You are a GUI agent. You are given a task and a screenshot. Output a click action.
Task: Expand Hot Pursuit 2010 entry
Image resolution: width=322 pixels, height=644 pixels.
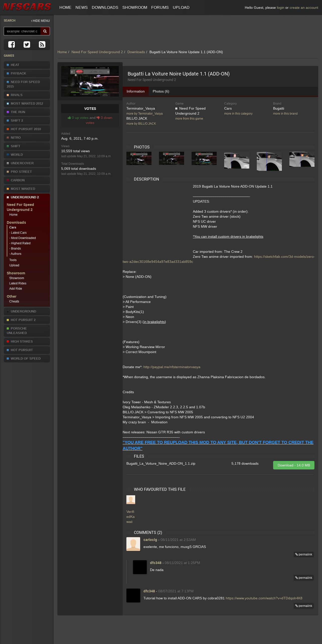click(x=27, y=129)
